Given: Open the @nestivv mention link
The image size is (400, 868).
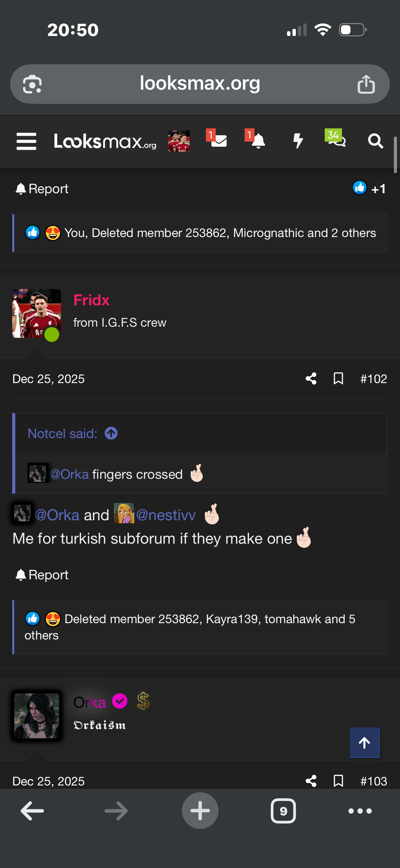Looking at the screenshot, I should tap(166, 515).
